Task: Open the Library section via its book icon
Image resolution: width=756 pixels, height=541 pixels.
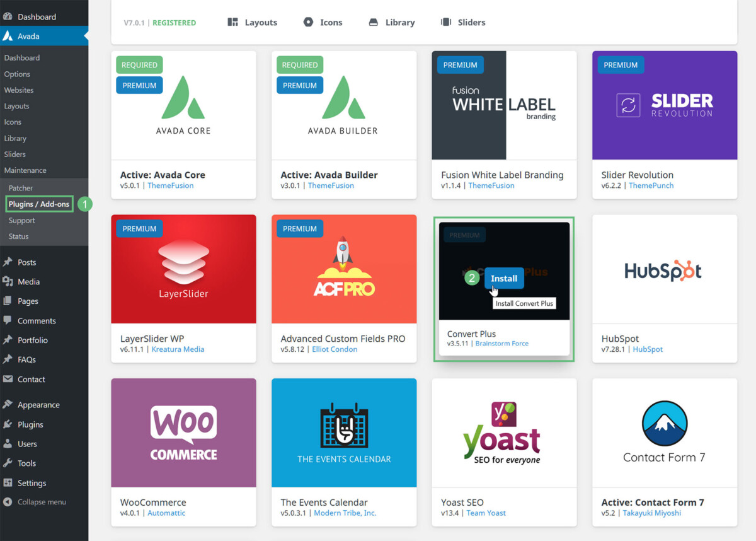Action: tap(374, 22)
